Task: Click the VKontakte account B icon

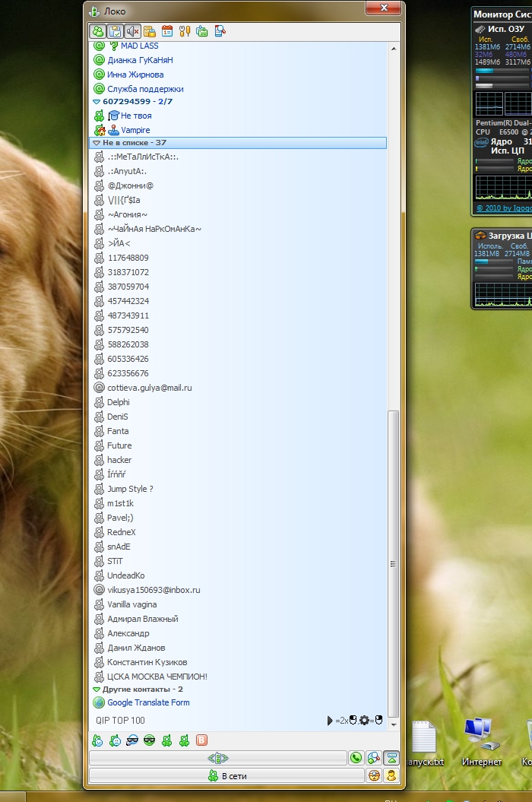Action: pos(201,740)
